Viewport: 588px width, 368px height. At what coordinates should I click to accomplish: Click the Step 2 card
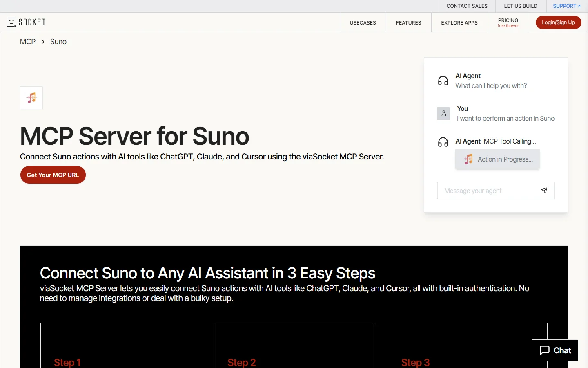point(294,346)
